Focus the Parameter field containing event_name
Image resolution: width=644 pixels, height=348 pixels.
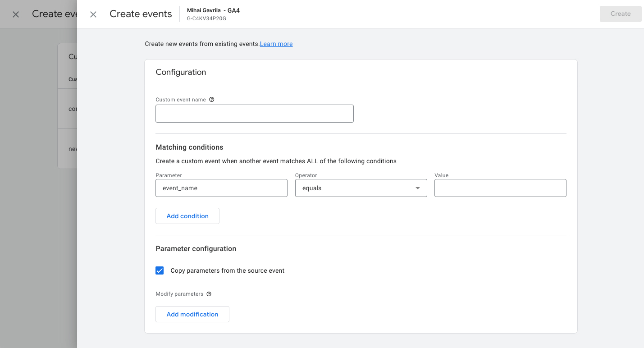(221, 188)
